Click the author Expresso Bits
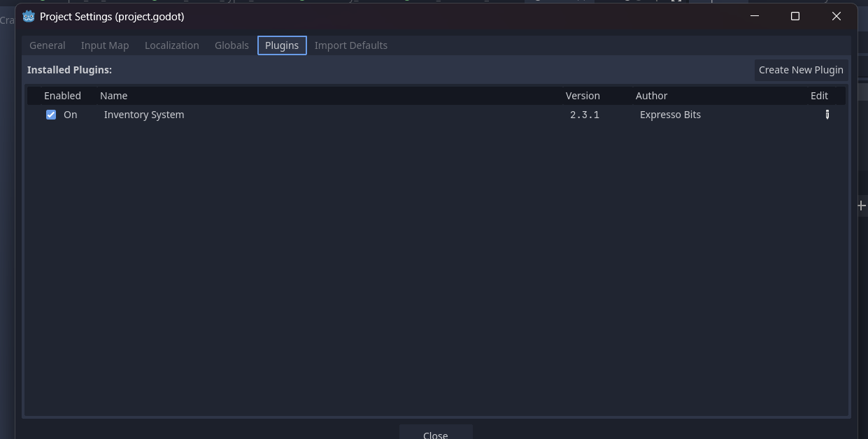The width and height of the screenshot is (868, 439). pos(670,115)
